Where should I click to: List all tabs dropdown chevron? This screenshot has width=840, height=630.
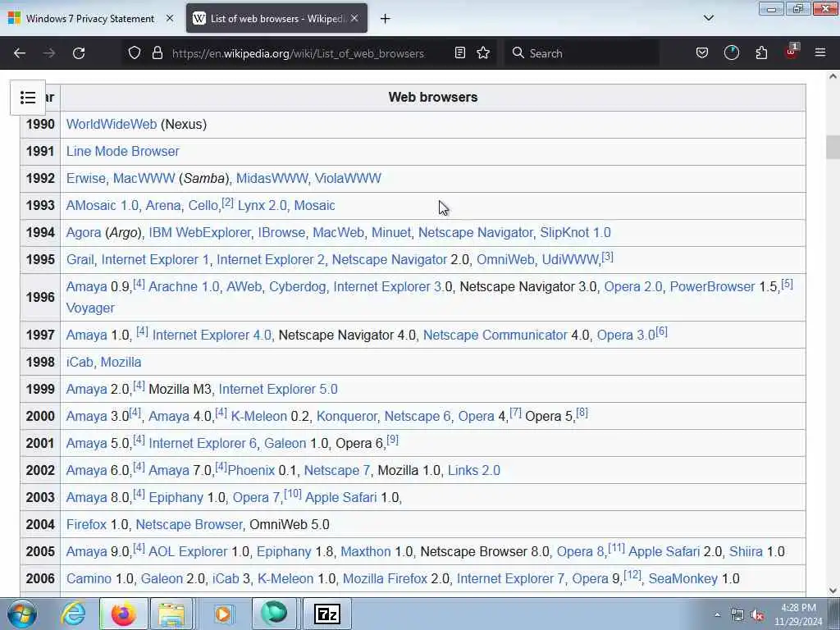click(709, 18)
